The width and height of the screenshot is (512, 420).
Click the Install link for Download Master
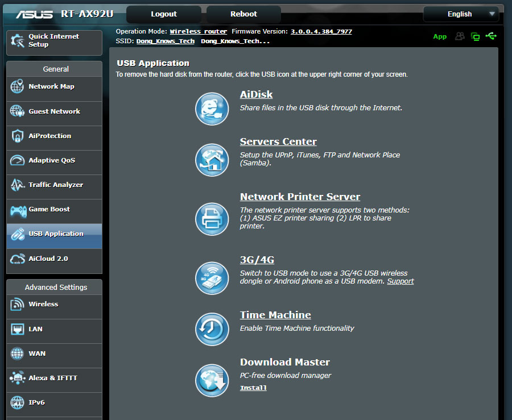point(253,388)
